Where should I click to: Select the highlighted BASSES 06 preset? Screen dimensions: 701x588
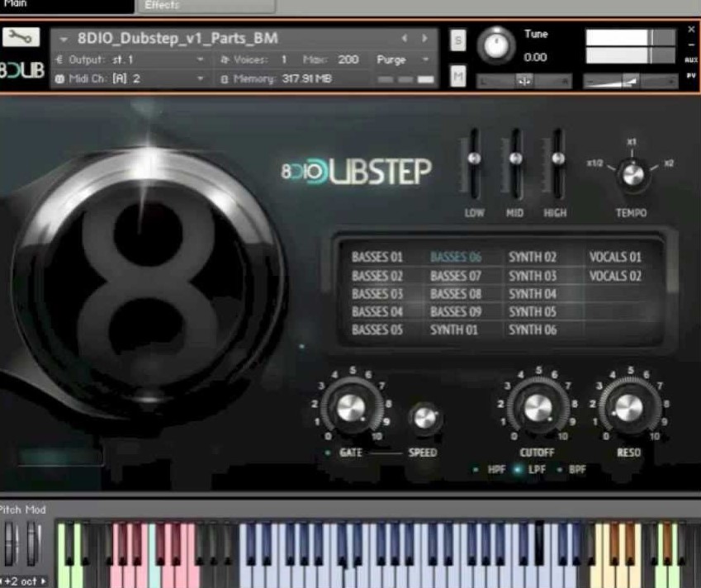456,257
